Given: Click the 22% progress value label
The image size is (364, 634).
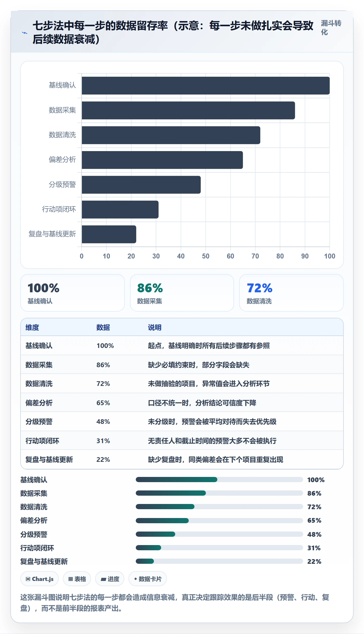Looking at the screenshot, I should coord(314,561).
